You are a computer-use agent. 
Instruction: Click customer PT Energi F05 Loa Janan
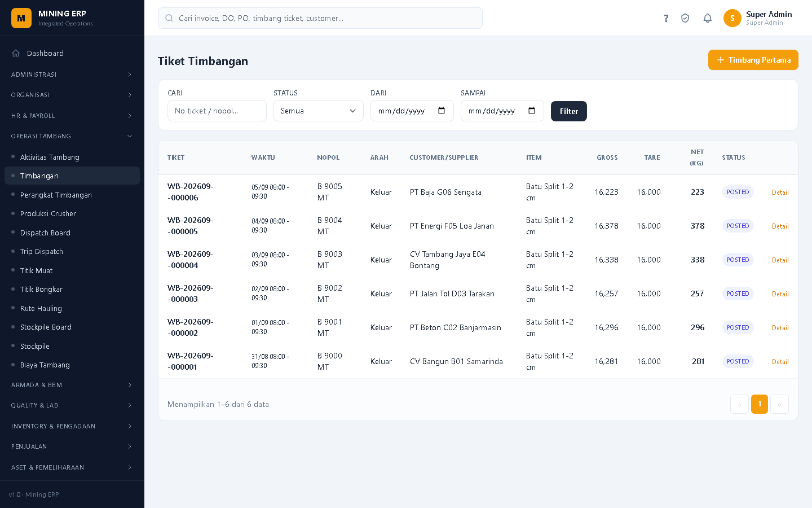(452, 226)
